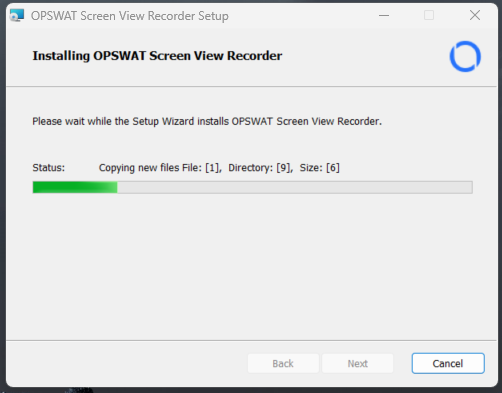The image size is (502, 393).
Task: Click the 'Directory: [9]' status text
Action: coord(260,168)
